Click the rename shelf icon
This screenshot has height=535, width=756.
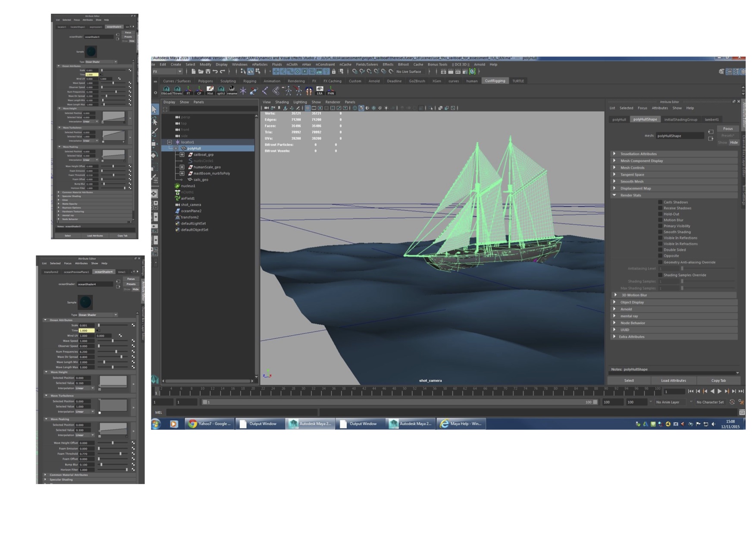(x=232, y=91)
